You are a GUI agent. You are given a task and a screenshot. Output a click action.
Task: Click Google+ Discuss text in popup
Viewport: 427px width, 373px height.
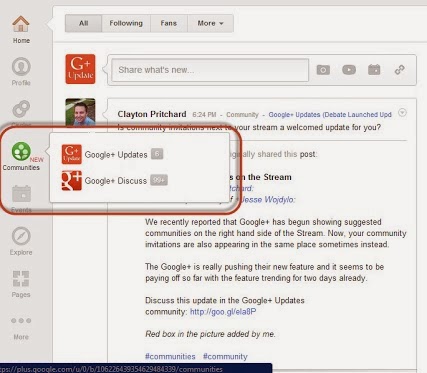[x=115, y=181]
